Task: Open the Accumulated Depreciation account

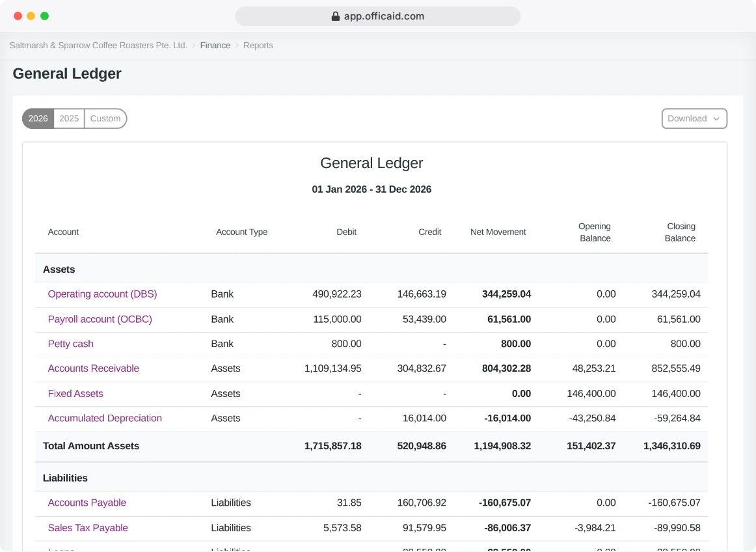Action: 105,418
